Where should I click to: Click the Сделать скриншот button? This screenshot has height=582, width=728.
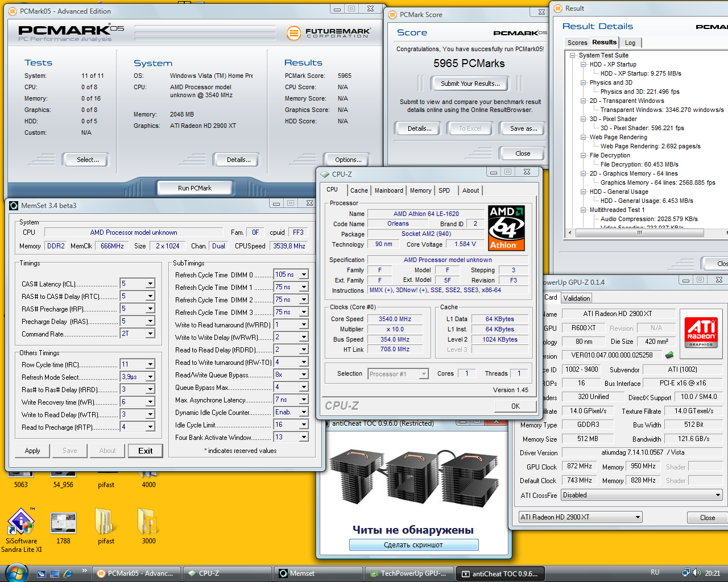pyautogui.click(x=413, y=545)
